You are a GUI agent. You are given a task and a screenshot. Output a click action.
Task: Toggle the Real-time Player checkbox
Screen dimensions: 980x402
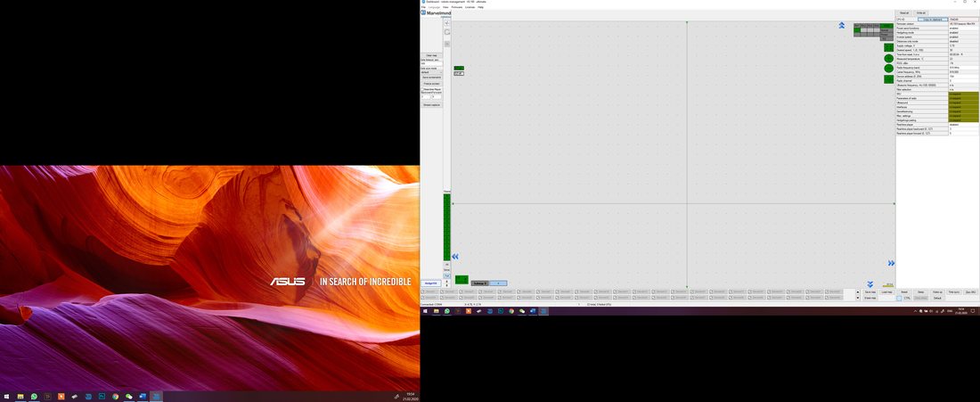422,89
